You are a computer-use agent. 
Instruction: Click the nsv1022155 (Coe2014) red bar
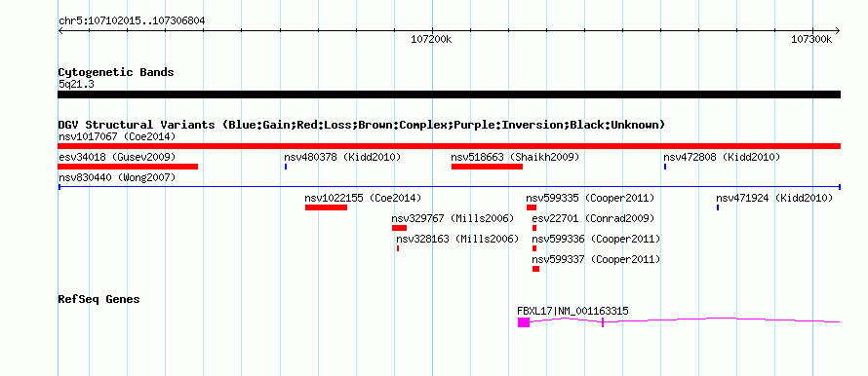click(326, 207)
